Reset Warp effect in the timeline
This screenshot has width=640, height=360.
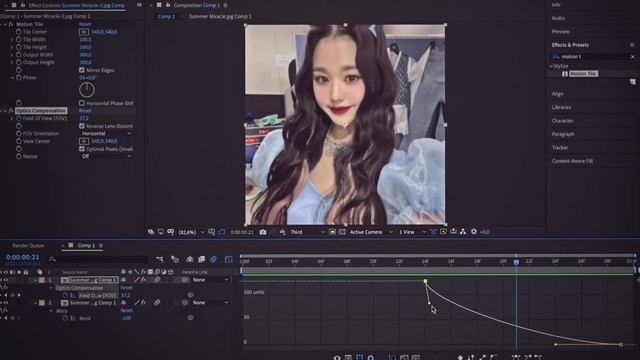(x=127, y=311)
